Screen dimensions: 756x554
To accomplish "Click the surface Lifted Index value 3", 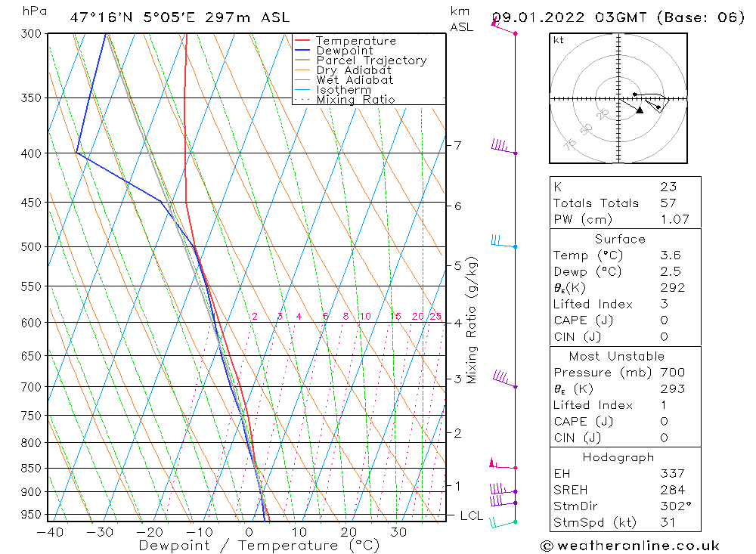I will tap(664, 305).
